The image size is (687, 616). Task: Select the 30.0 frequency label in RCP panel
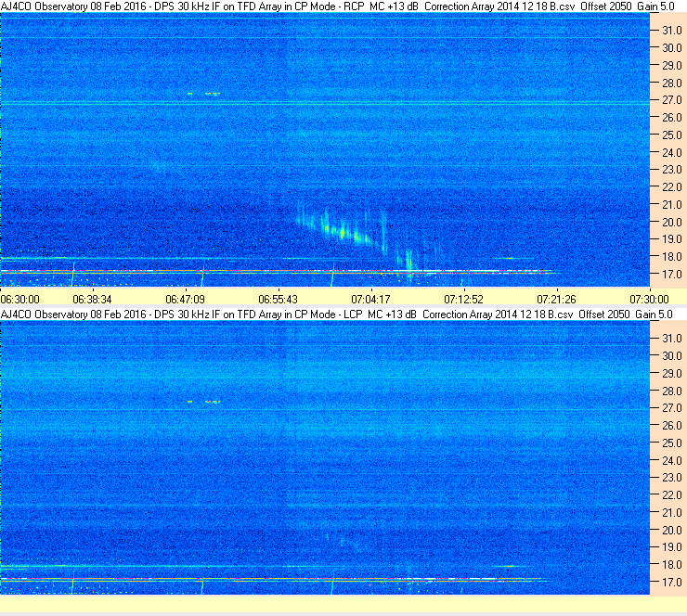[x=671, y=47]
